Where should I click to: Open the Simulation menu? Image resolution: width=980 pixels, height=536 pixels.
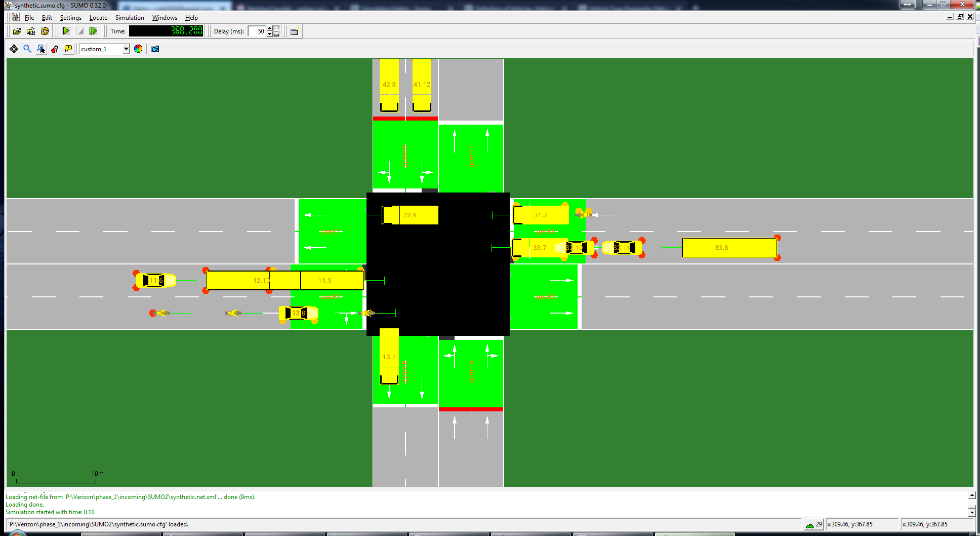[x=130, y=17]
